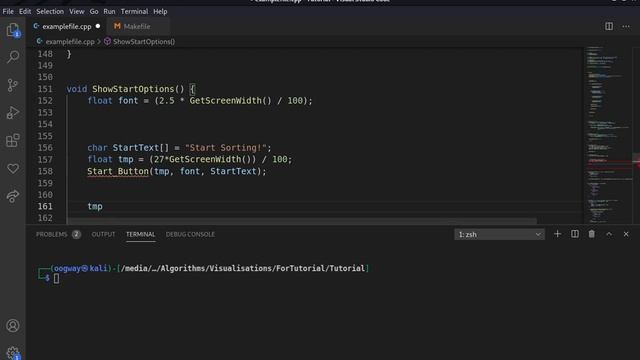Click on ShowStartOptions in the function definition
Screen dimensions: 640x360
click(x=133, y=89)
